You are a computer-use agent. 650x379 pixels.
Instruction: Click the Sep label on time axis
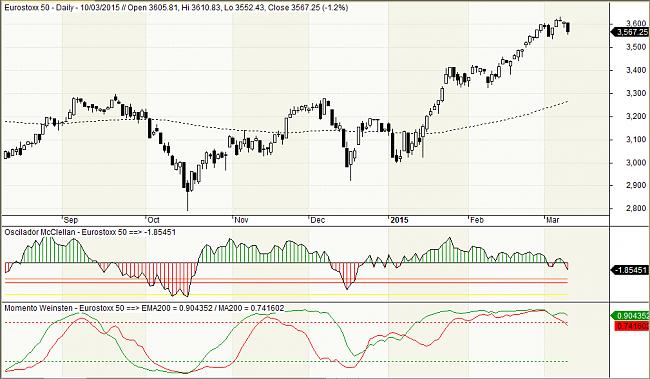click(71, 220)
